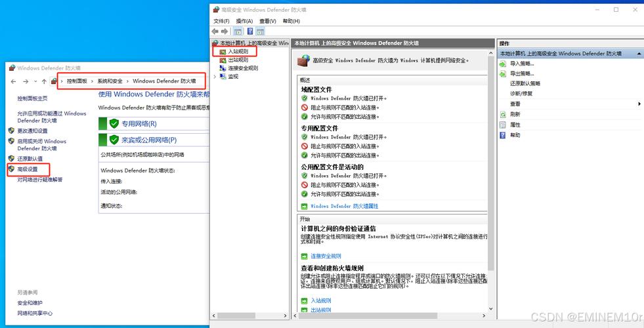Select the 监视 node in the tree
Image resolution: width=644 pixels, height=328 pixels.
click(233, 76)
